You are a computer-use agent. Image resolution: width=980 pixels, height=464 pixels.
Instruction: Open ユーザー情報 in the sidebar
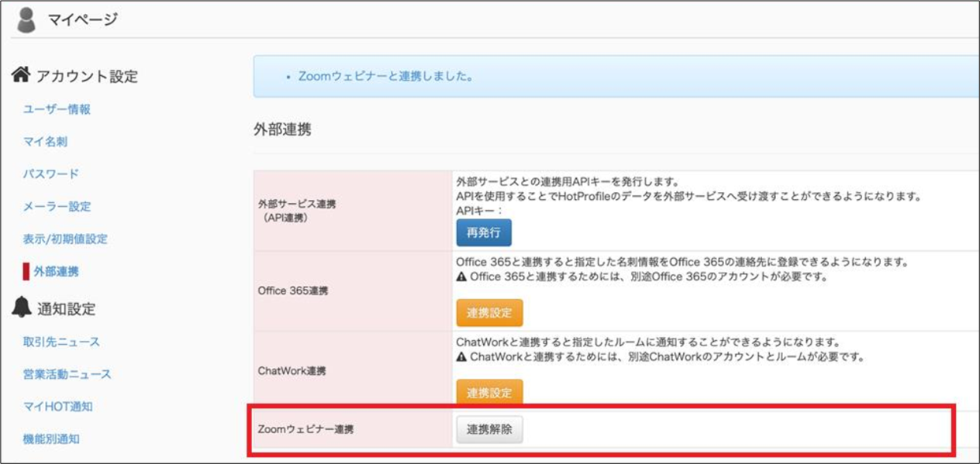tap(57, 109)
